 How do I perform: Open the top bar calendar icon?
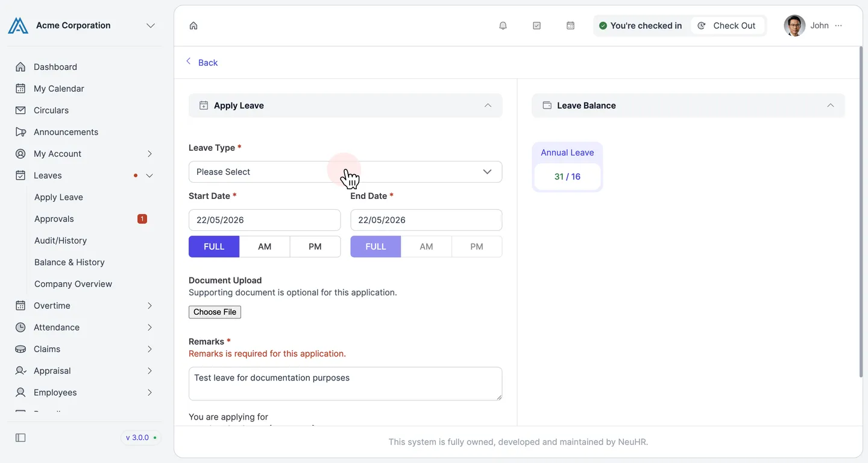click(570, 25)
